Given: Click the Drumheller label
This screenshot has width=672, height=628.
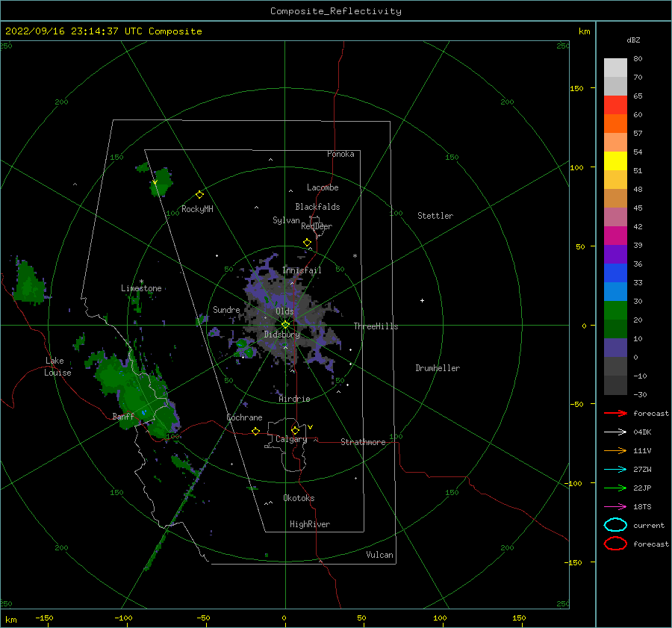Looking at the screenshot, I should click(x=438, y=368).
